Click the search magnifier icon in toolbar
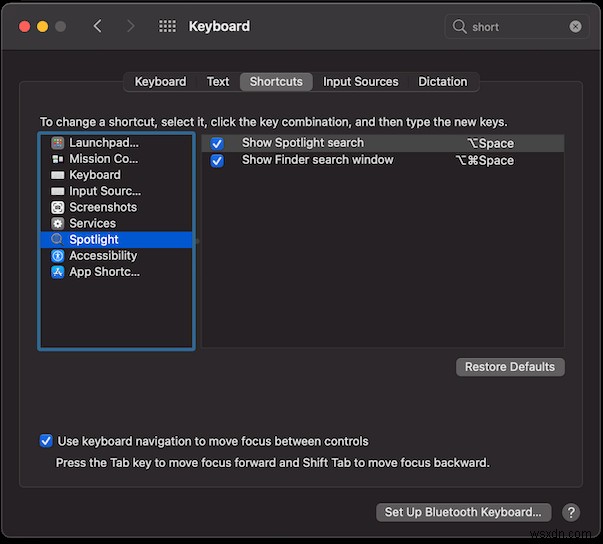This screenshot has width=603, height=544. click(x=459, y=27)
